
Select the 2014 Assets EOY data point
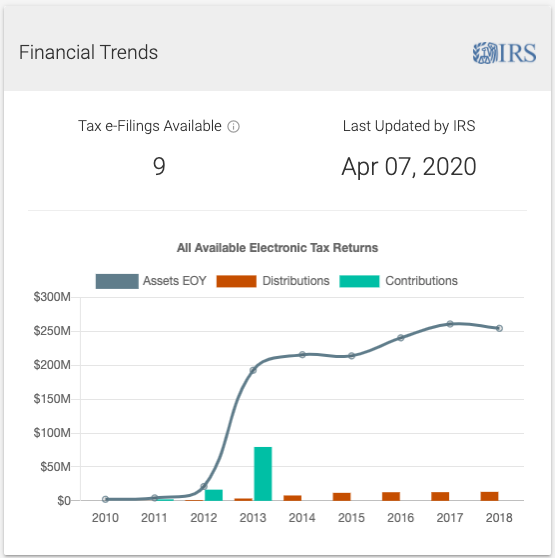[302, 354]
